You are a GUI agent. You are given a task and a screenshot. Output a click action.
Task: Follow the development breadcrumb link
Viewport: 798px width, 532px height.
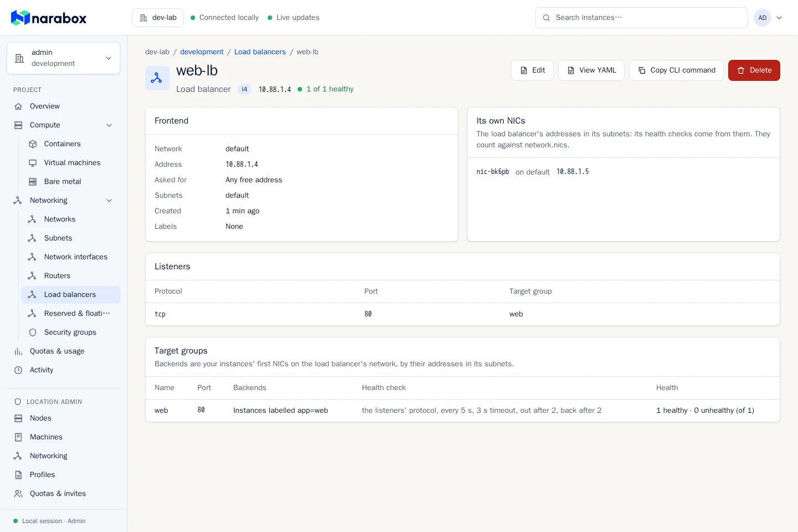point(202,52)
